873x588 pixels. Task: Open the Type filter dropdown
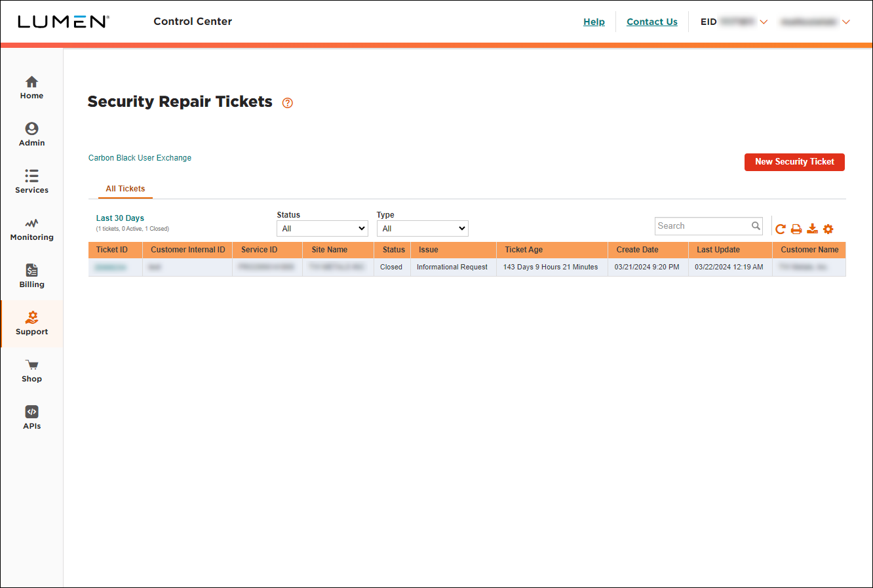[x=422, y=228]
